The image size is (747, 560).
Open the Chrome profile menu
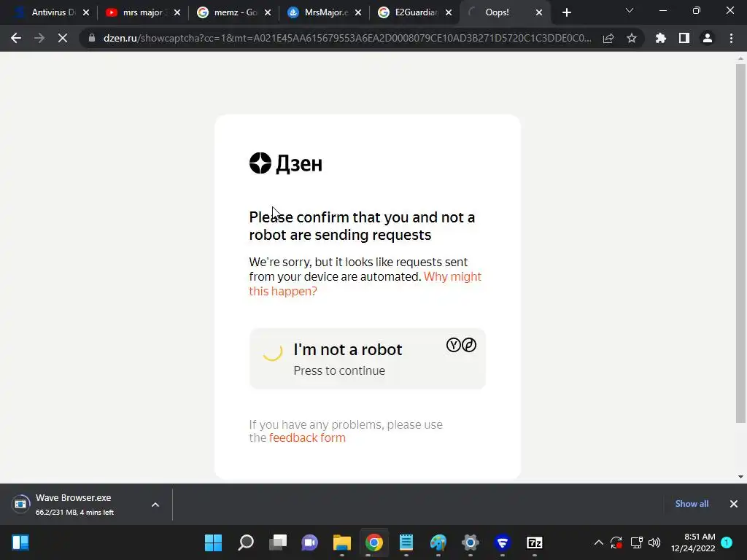pos(708,38)
